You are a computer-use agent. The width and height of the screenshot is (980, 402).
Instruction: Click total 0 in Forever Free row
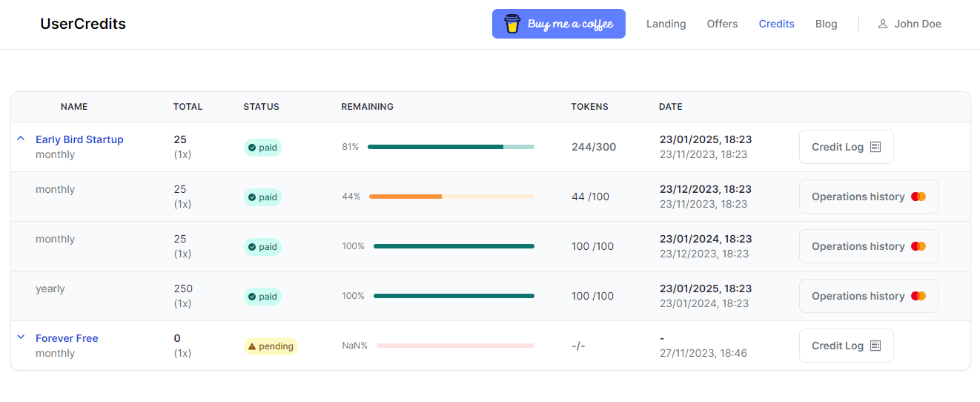pyautogui.click(x=177, y=338)
